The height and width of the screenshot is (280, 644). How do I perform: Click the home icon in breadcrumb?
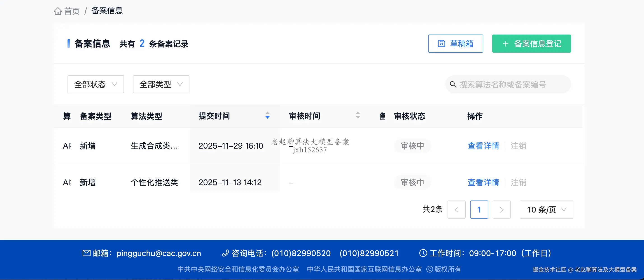(58, 11)
